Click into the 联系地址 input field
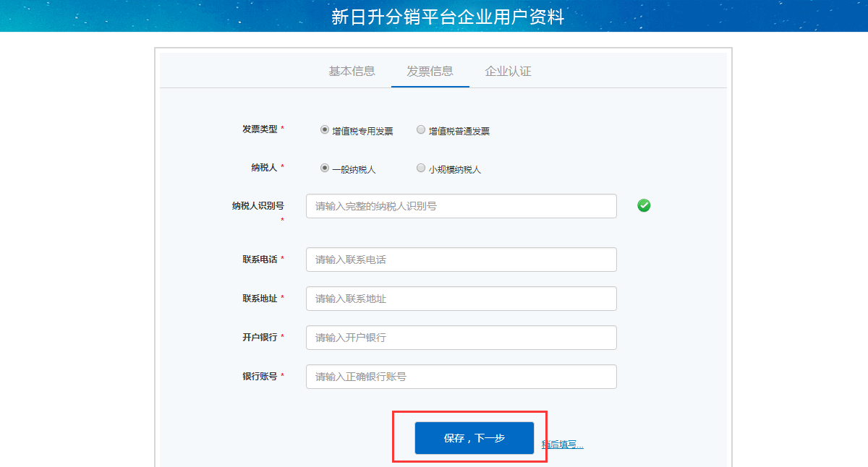 click(x=461, y=299)
